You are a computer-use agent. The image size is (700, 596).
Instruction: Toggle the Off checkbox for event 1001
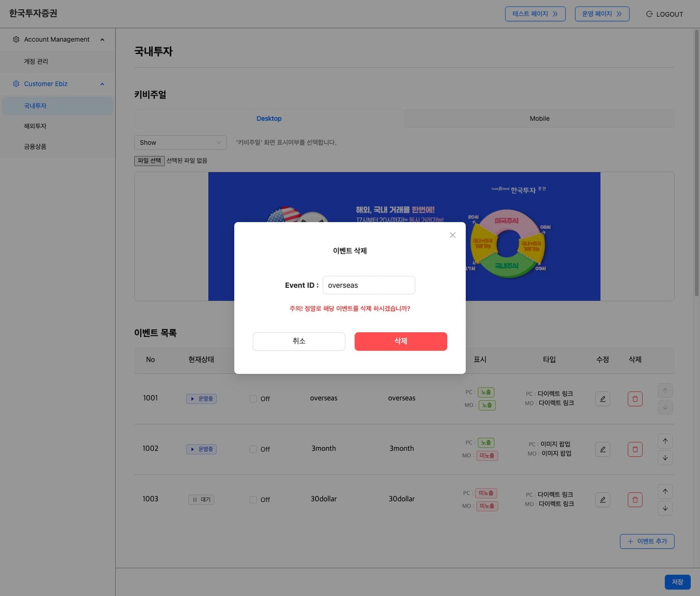[x=253, y=399]
